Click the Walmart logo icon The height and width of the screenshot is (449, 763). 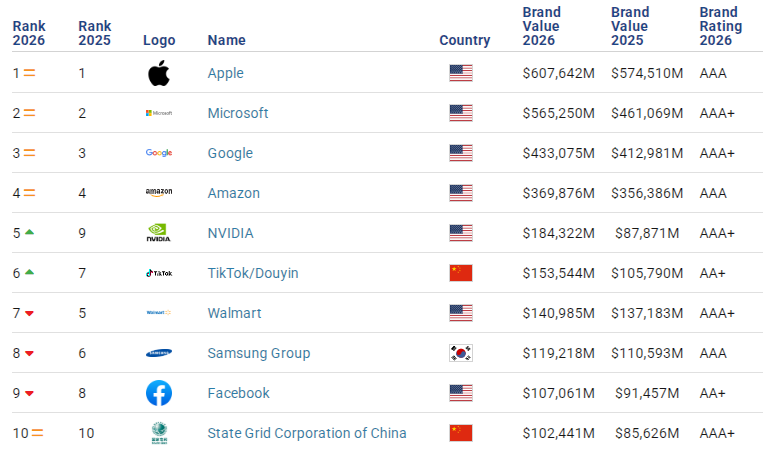coord(158,313)
